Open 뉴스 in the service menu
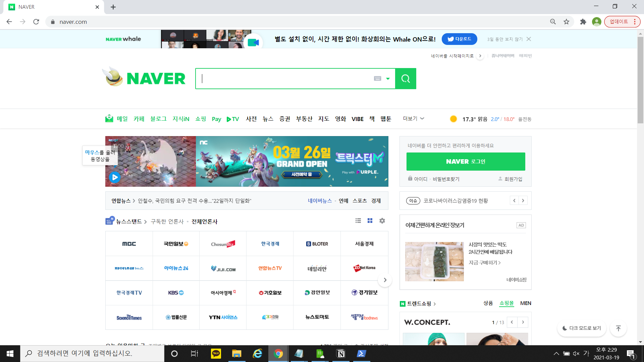Image resolution: width=644 pixels, height=362 pixels. (268, 119)
